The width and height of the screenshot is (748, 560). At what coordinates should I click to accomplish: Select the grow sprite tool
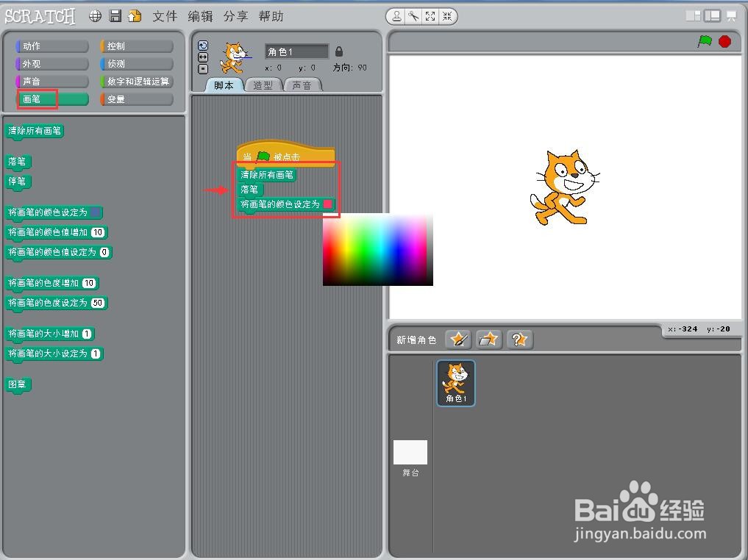(x=430, y=15)
